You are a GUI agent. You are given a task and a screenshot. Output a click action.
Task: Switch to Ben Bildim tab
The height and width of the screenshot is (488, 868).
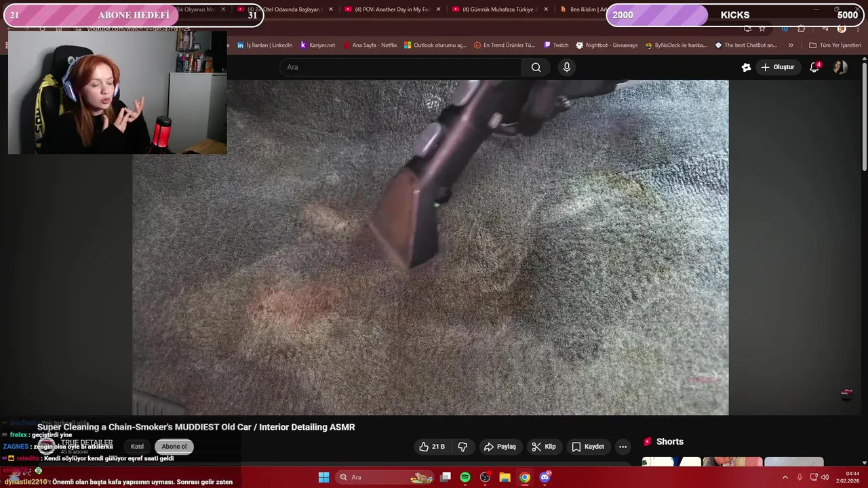pos(583,9)
